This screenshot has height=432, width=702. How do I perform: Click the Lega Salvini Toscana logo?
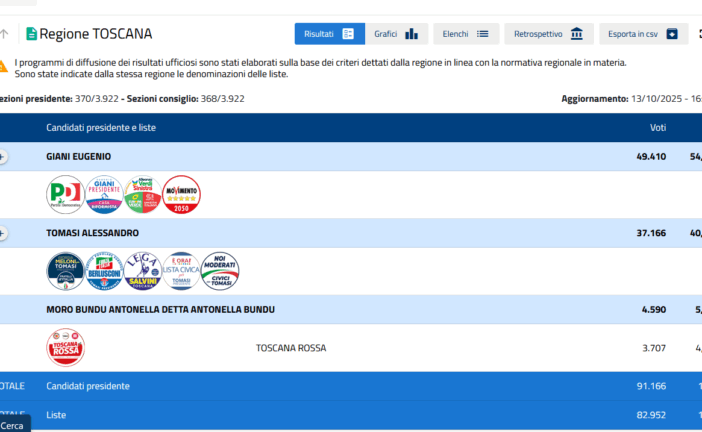pos(143,271)
